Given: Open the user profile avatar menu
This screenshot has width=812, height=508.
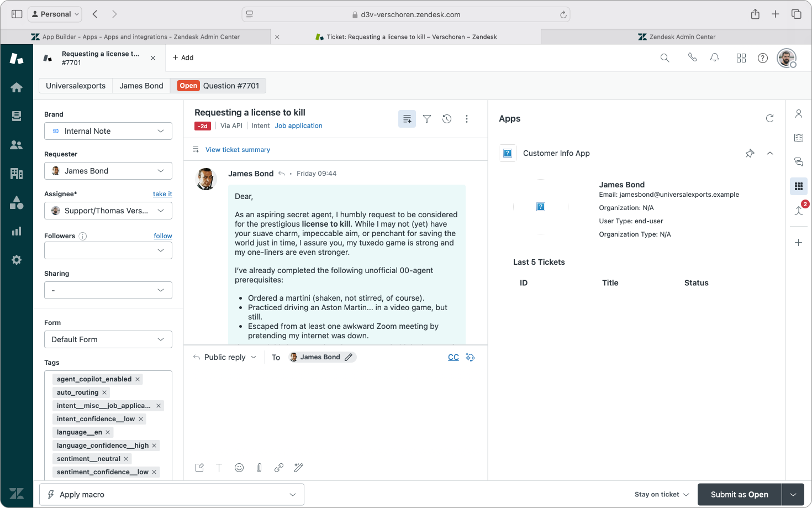Looking at the screenshot, I should pyautogui.click(x=787, y=58).
